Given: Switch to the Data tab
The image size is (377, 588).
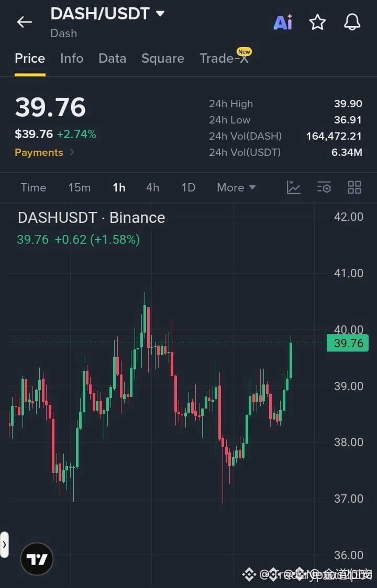Looking at the screenshot, I should 112,59.
